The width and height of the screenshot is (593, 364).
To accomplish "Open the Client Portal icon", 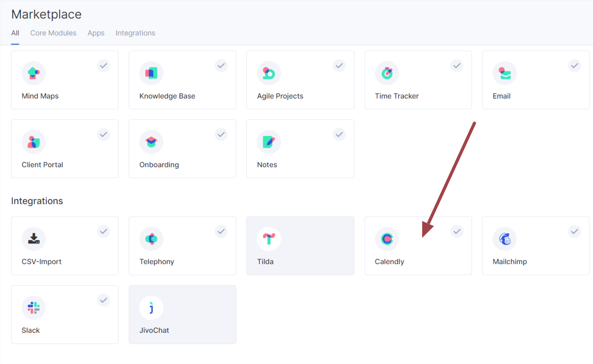I will pos(34,141).
